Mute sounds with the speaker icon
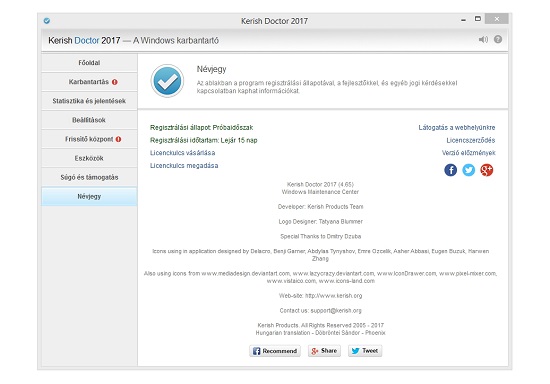This screenshot has width=550, height=384. (483, 40)
